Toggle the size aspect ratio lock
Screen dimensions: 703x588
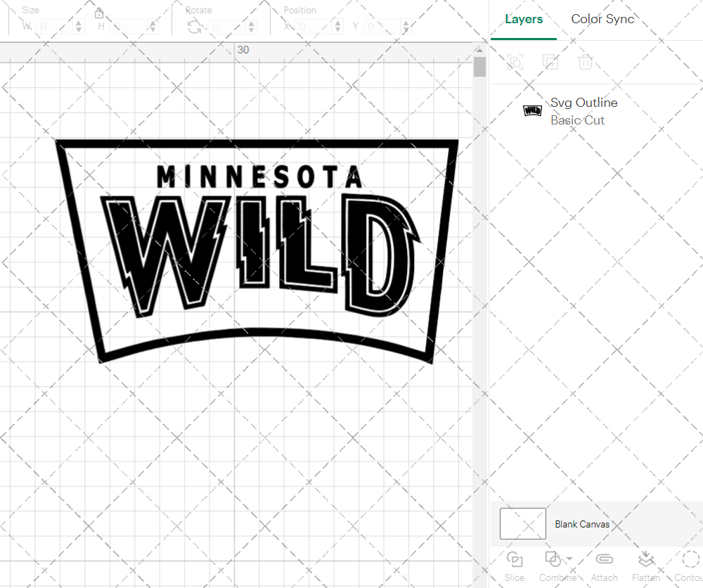(99, 13)
